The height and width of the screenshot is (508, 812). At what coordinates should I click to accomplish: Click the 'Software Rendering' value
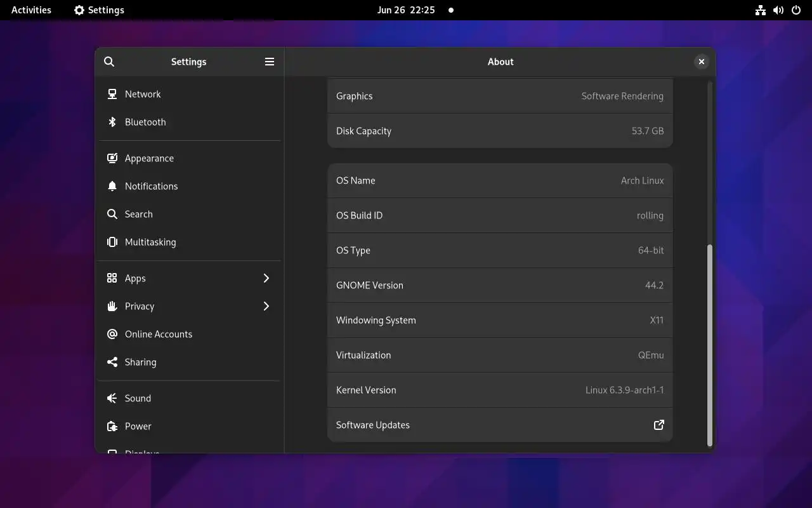tap(622, 96)
